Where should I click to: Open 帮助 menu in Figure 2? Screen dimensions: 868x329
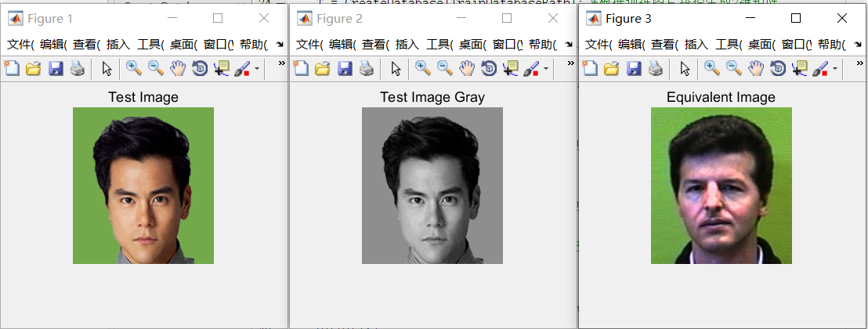[542, 45]
